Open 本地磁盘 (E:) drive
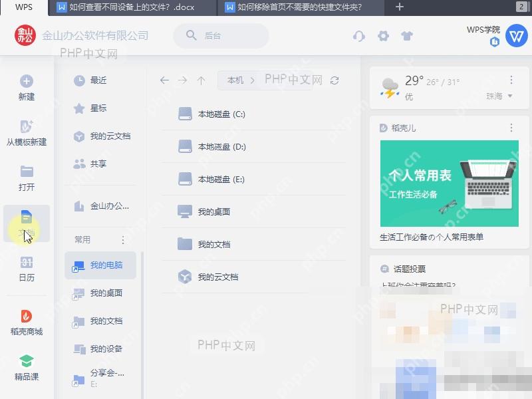The height and width of the screenshot is (399, 532). pos(253,179)
